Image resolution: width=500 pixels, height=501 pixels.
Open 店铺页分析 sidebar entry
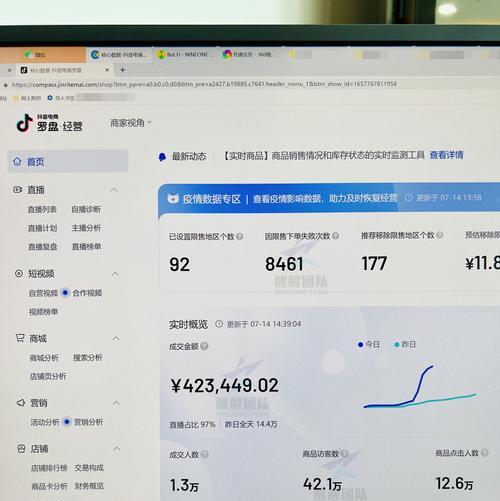(x=48, y=376)
